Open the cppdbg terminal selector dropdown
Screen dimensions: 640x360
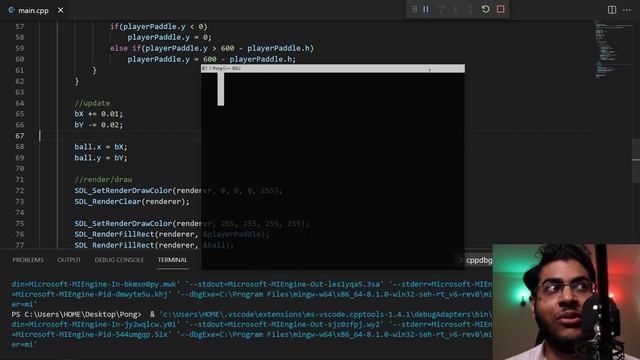(x=477, y=260)
